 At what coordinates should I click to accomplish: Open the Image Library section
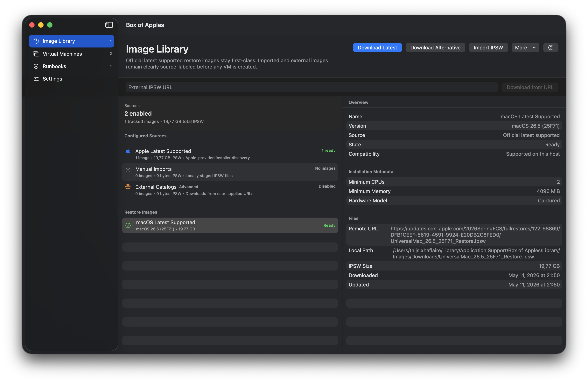click(71, 41)
